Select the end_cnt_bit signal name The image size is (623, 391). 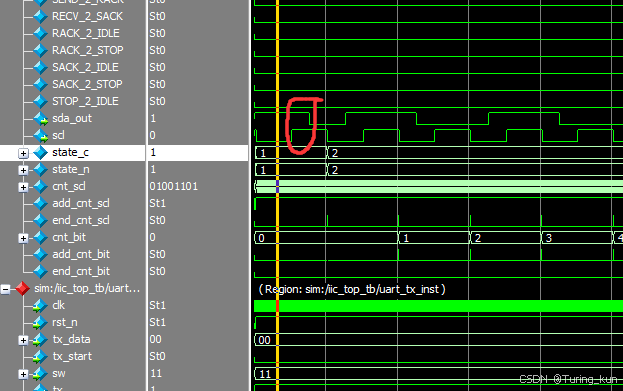81,271
